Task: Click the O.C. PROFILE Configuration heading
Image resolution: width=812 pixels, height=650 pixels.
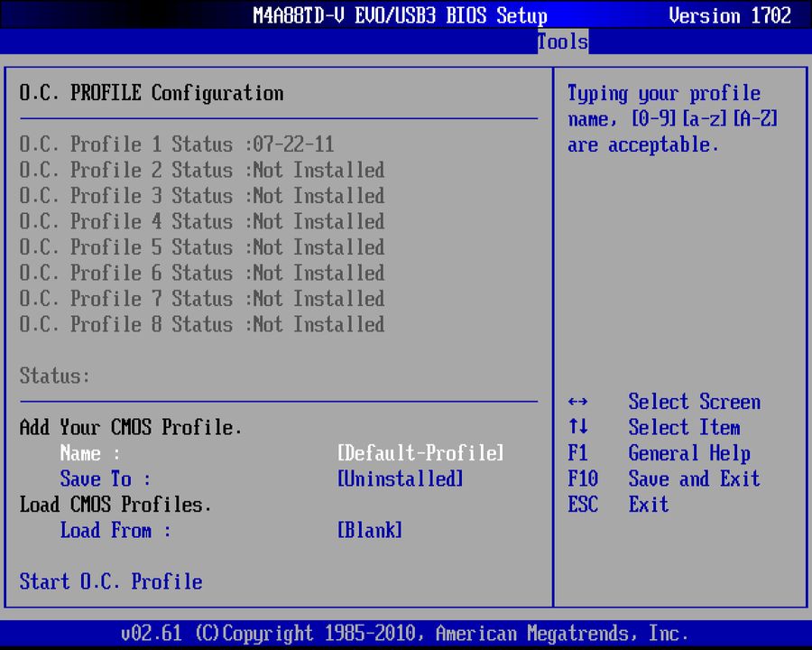Action: point(150,93)
